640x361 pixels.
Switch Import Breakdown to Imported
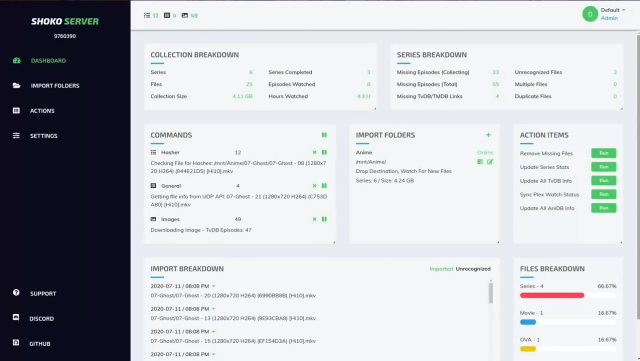pos(441,269)
